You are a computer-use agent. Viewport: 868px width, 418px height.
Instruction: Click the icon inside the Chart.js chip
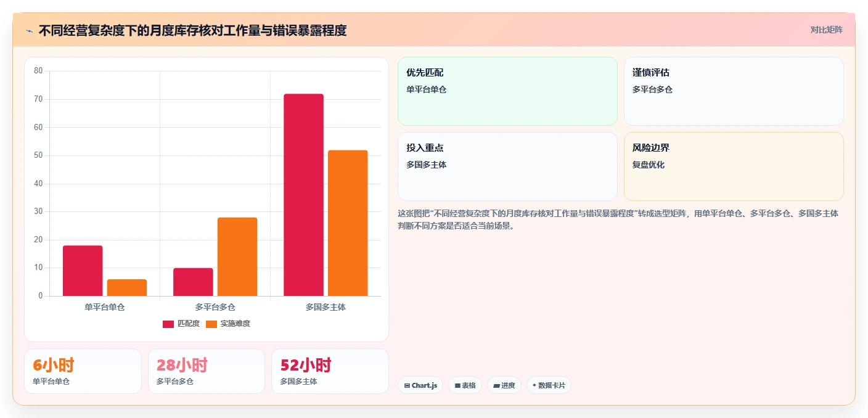[407, 385]
